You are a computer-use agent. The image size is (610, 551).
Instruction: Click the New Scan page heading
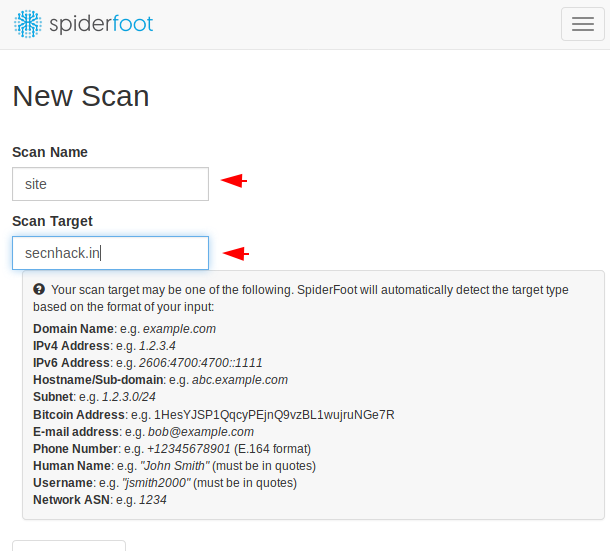(81, 96)
